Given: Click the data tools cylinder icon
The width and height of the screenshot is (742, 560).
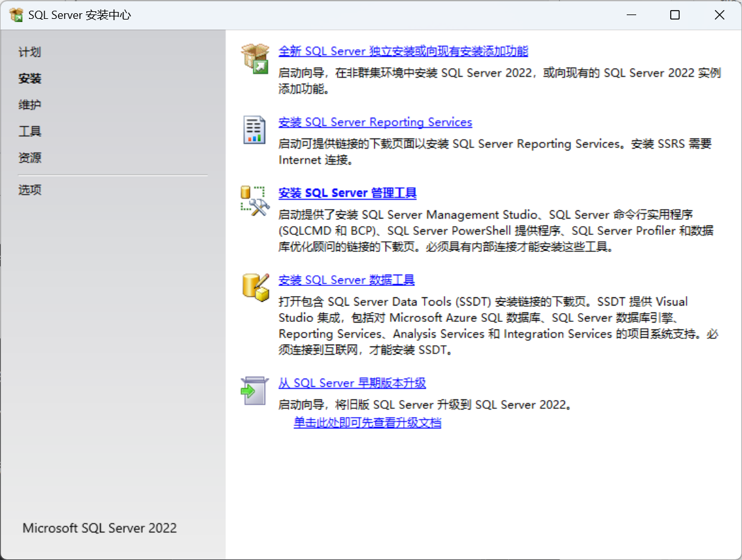Looking at the screenshot, I should pyautogui.click(x=256, y=287).
